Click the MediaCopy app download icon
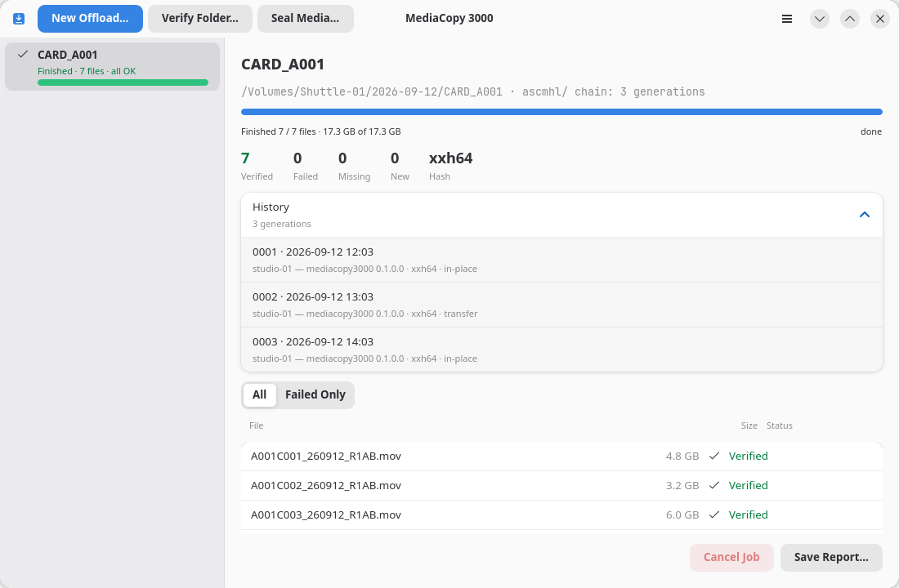This screenshot has width=899, height=588. click(x=19, y=19)
